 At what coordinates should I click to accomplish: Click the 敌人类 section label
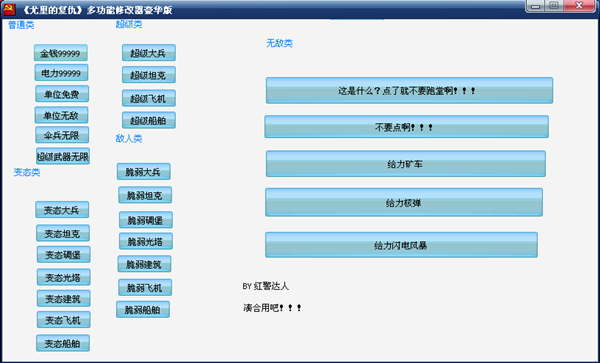[129, 138]
